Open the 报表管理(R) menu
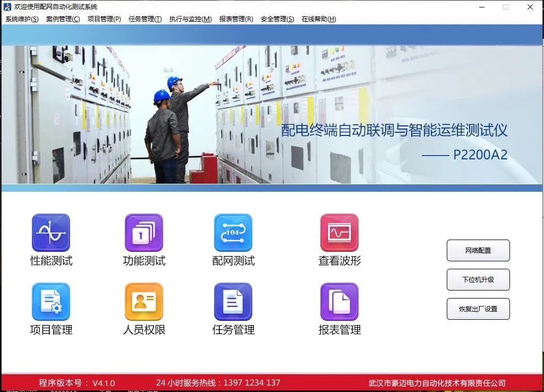Viewport: 544px width, 392px height. tap(236, 19)
